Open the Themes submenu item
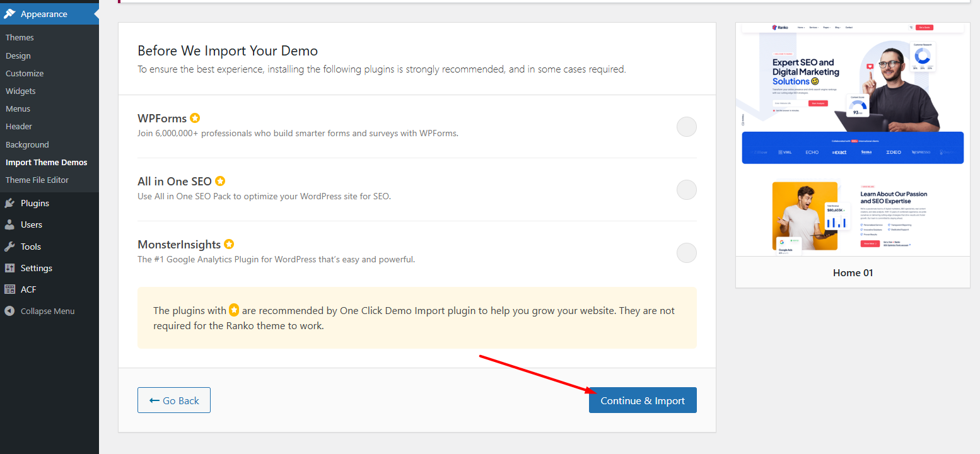Viewport: 980px width, 454px height. click(20, 38)
